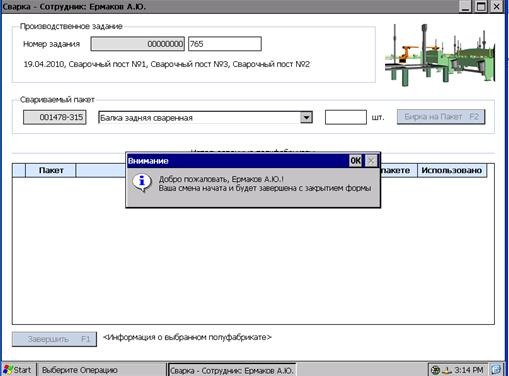Click the Пакет column header

[51, 170]
